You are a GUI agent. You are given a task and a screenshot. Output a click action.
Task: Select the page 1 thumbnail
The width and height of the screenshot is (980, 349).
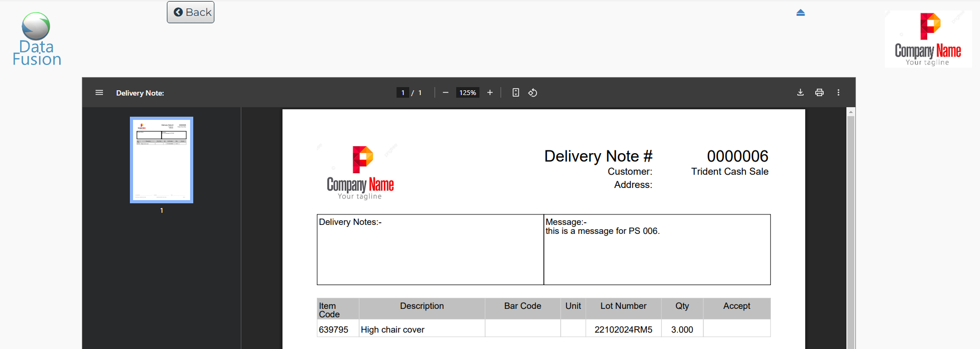pyautogui.click(x=162, y=159)
